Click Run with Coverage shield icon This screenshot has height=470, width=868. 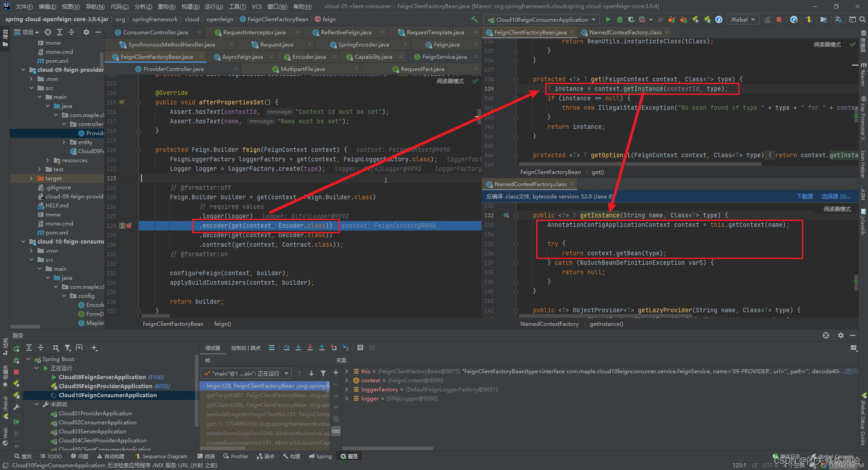click(631, 19)
